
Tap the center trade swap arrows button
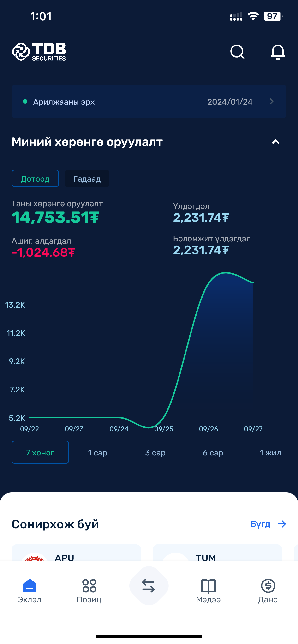(149, 586)
